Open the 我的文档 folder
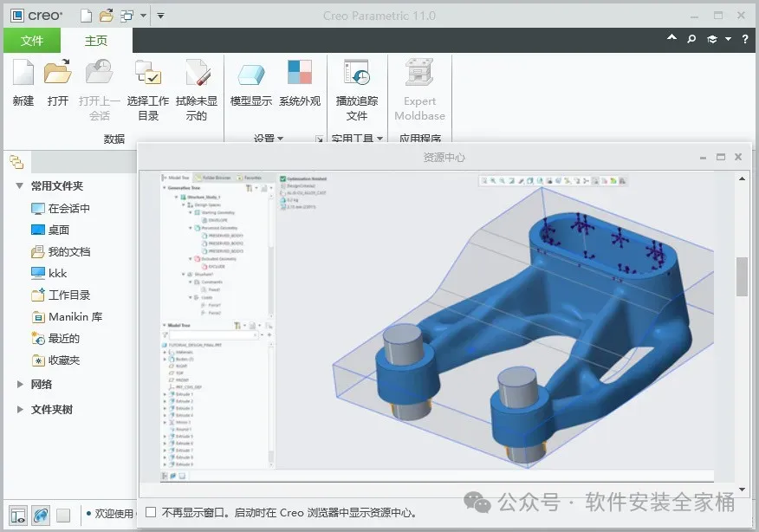Image resolution: width=759 pixels, height=532 pixels. (61, 252)
